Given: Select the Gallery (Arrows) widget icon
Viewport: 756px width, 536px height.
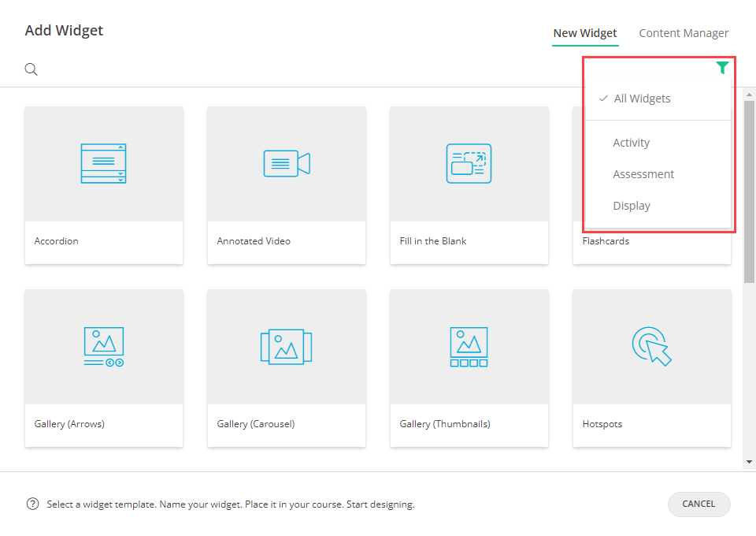Looking at the screenshot, I should (x=103, y=347).
